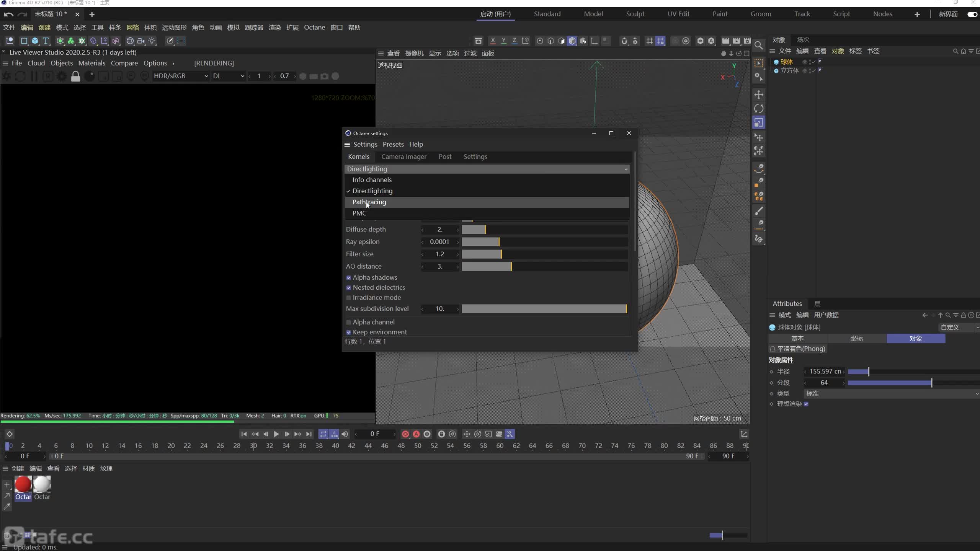Switch to Camera Imager tab
980x551 pixels.
point(403,156)
